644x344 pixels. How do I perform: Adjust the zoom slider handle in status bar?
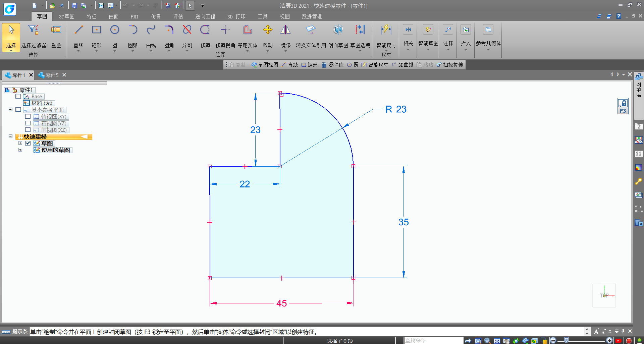tap(566, 340)
